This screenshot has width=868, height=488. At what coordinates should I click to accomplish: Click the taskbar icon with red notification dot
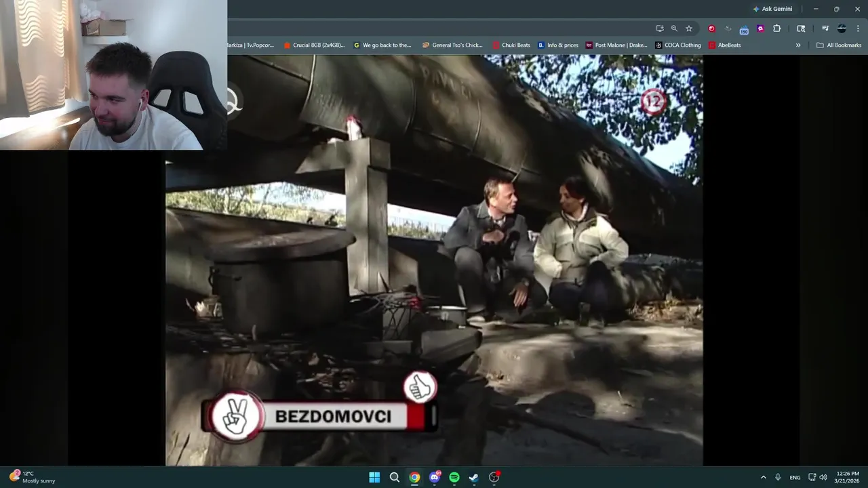pos(494,477)
